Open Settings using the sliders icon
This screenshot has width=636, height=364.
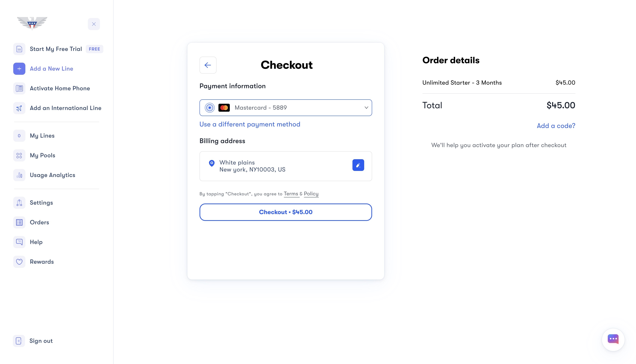[19, 203]
